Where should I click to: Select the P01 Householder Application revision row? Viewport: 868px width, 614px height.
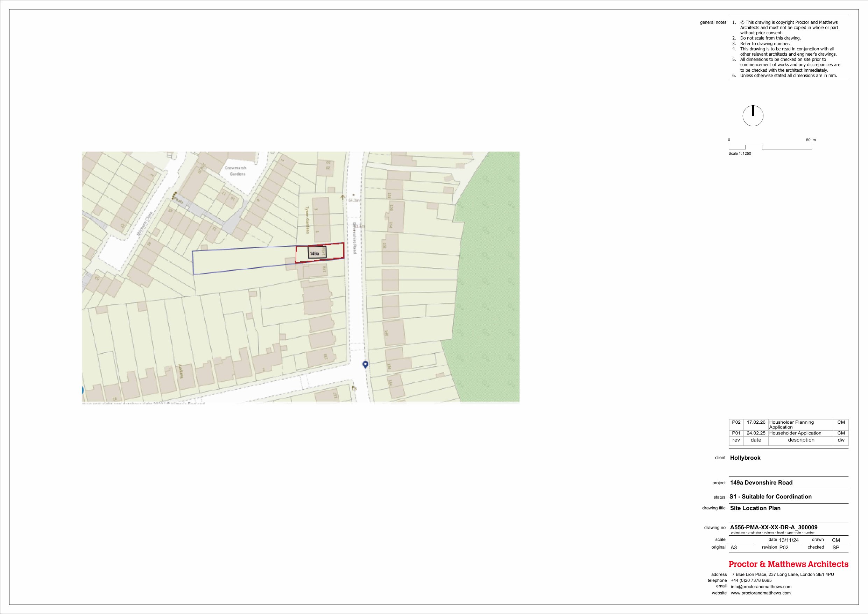pyautogui.click(x=788, y=433)
